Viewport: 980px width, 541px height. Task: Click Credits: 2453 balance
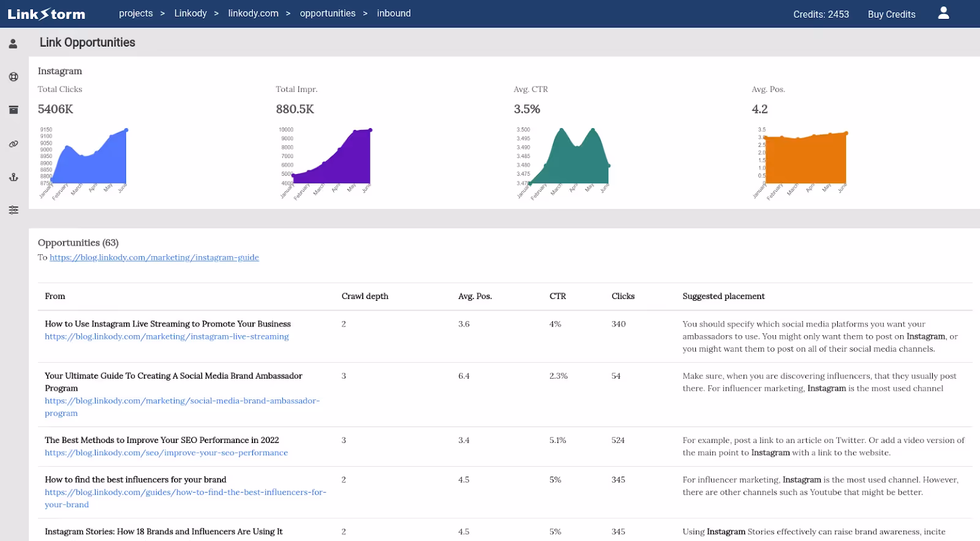[821, 14]
